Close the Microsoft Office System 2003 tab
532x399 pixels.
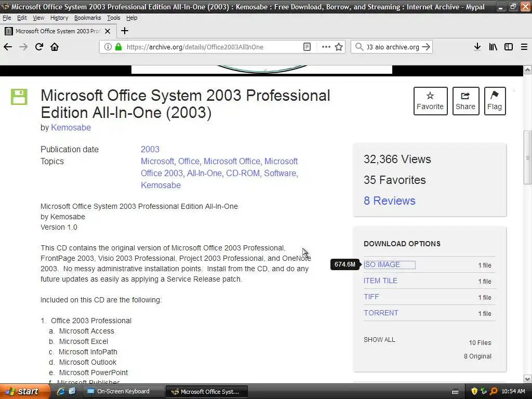108,31
